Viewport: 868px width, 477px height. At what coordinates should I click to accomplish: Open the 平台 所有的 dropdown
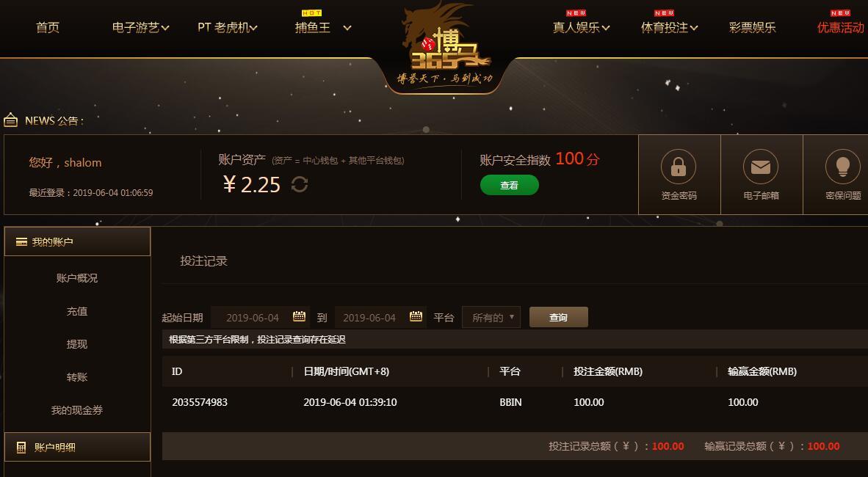[x=491, y=318]
